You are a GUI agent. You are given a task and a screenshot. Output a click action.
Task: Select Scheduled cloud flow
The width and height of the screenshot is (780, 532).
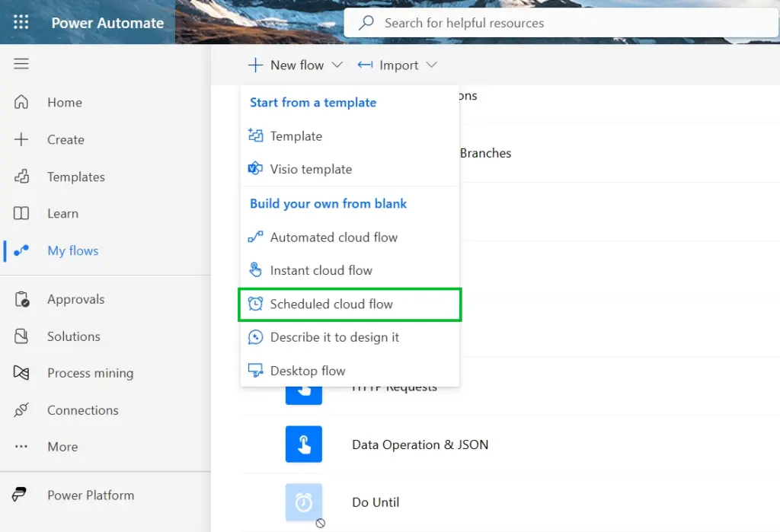click(350, 304)
